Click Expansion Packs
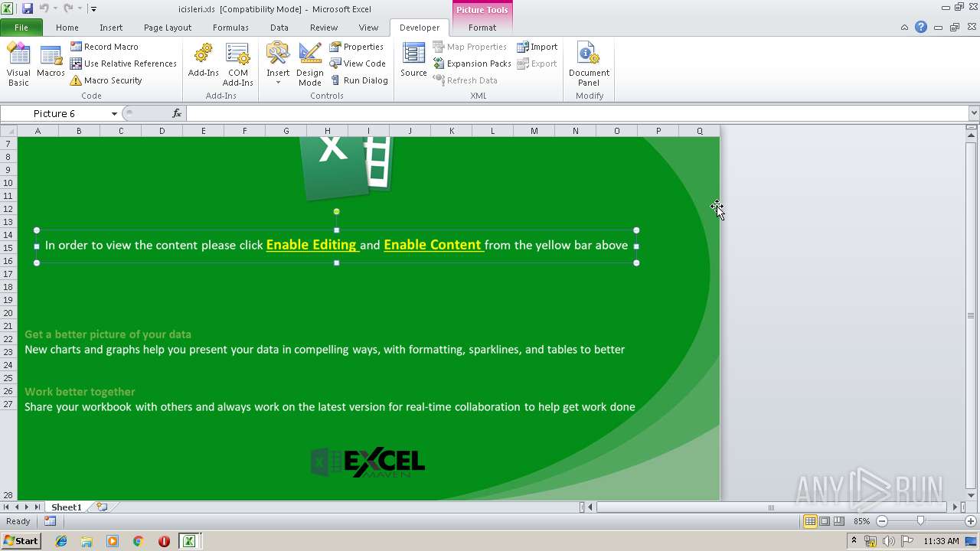This screenshot has height=551, width=980. coord(472,64)
